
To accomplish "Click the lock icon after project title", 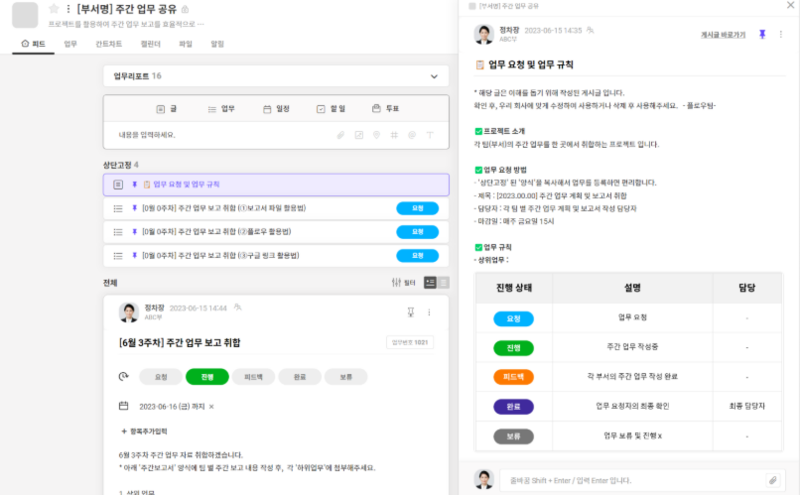I will click(x=185, y=9).
